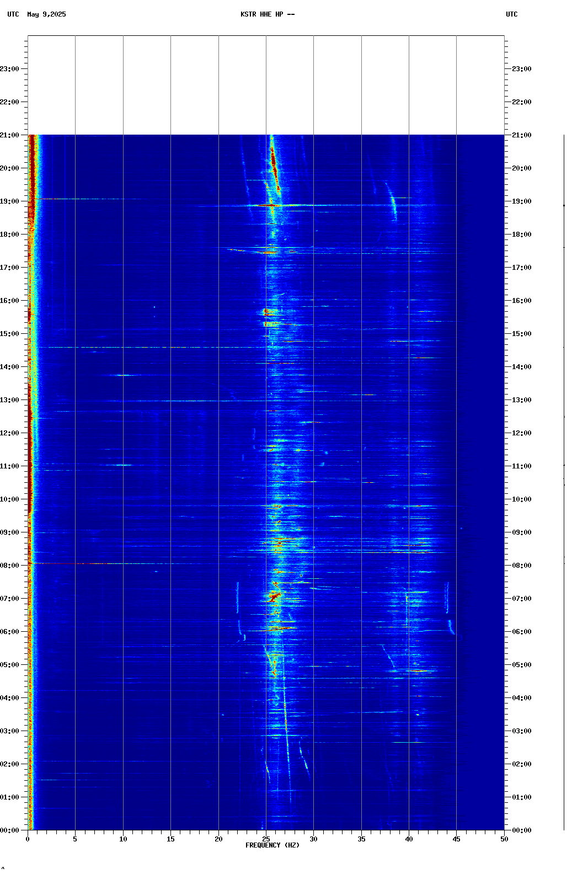Select the "0" frequency tick label

(x=28, y=839)
